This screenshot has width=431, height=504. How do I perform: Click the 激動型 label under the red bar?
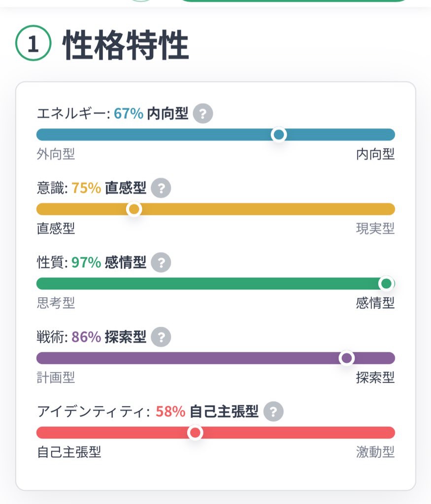(375, 452)
